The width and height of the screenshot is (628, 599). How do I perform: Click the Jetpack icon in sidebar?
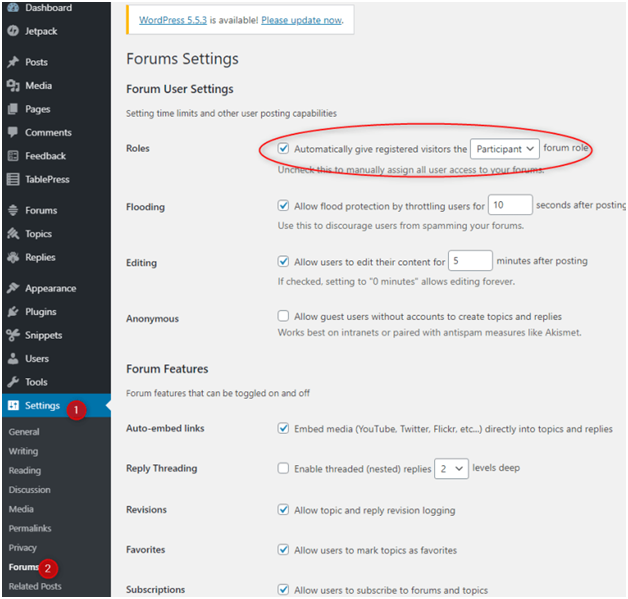click(13, 31)
